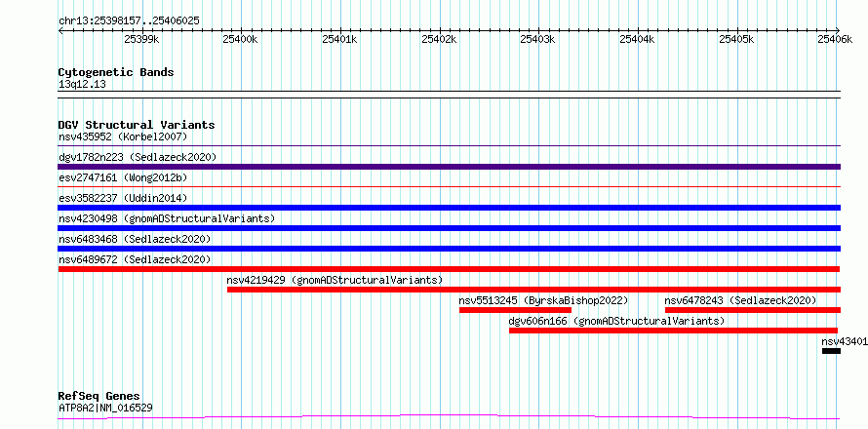The height and width of the screenshot is (429, 868).
Task: Click the thin purple bar for nsv435952
Action: 450,146
